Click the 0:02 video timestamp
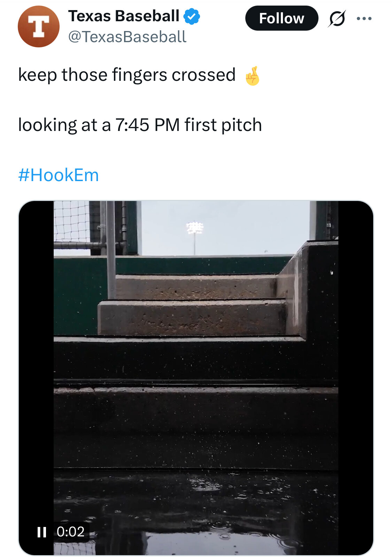This screenshot has width=392, height=559. coord(70,532)
